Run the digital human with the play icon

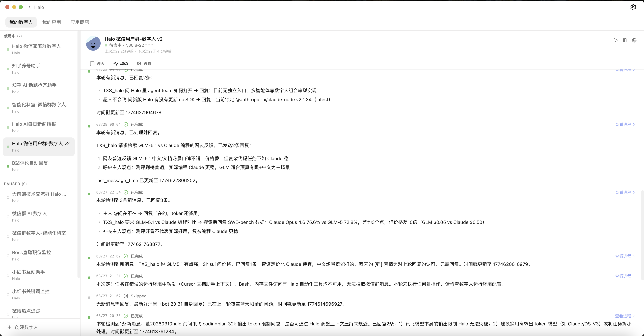click(x=615, y=40)
